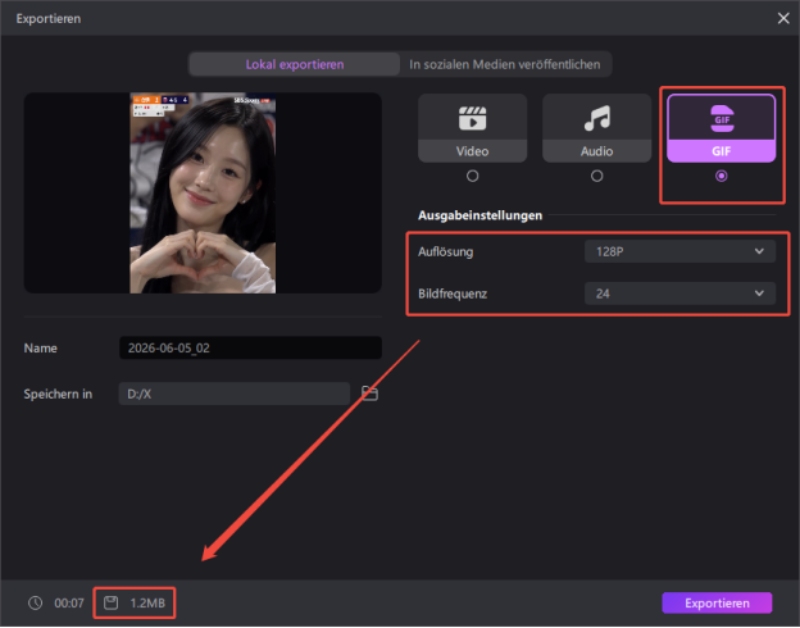Close the Exportieren dialog
The width and height of the screenshot is (800, 628).
click(783, 18)
